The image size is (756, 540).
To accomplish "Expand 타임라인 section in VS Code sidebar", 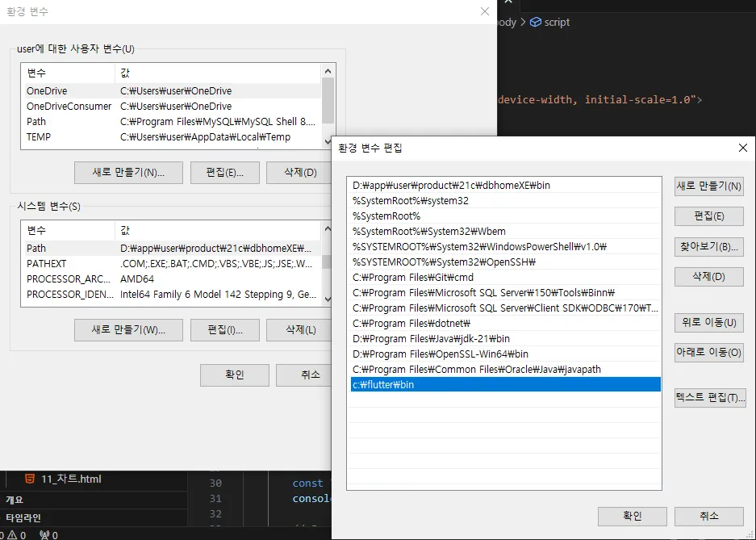I will 23,518.
